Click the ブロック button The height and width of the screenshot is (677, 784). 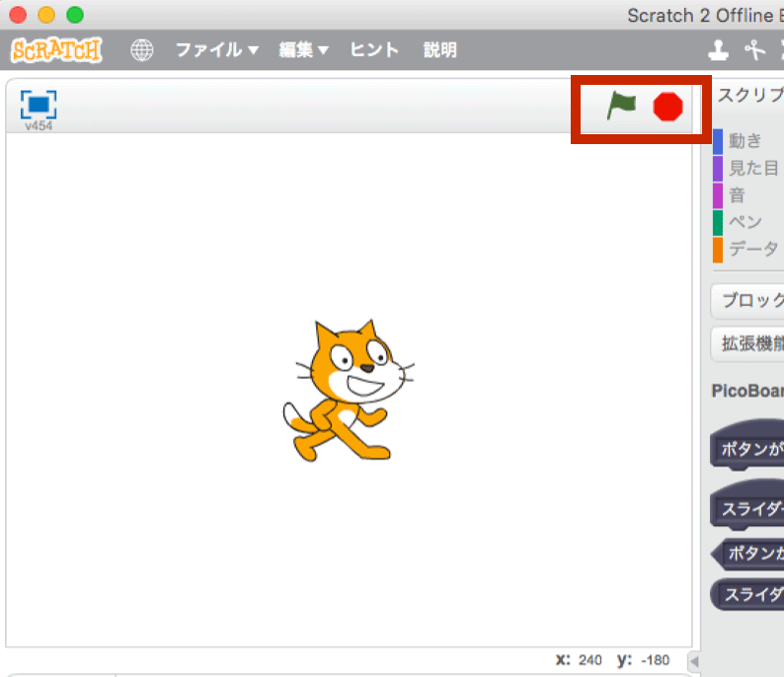point(747,301)
